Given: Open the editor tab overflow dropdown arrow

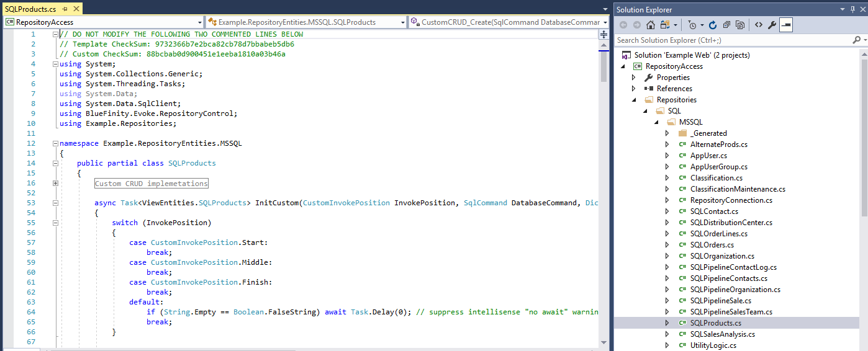Looking at the screenshot, I should click(605, 9).
